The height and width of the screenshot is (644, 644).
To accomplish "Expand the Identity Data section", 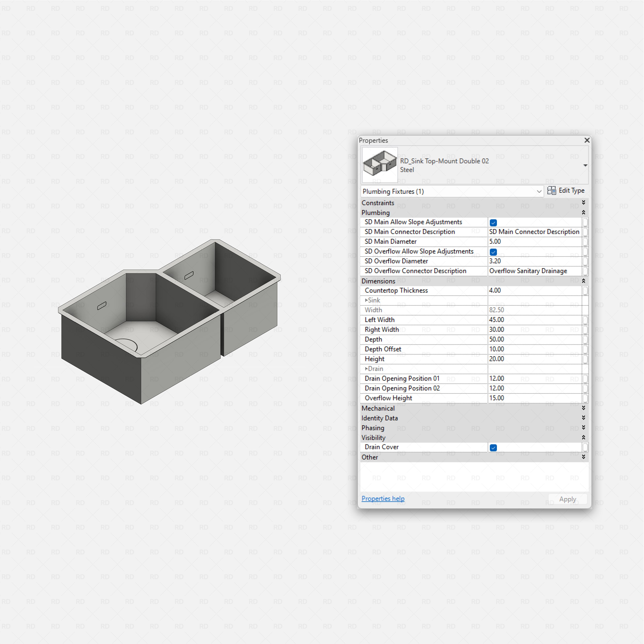I will 584,418.
